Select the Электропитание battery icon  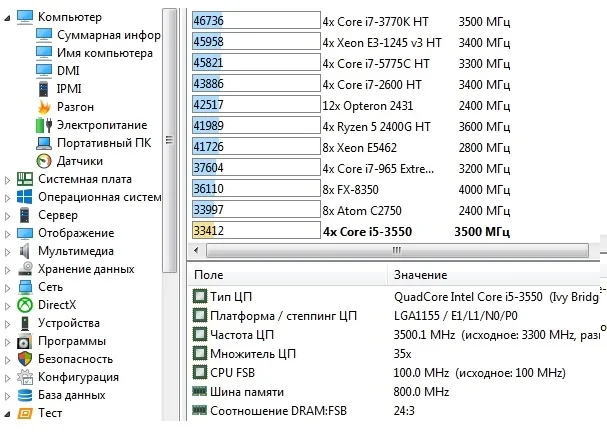click(44, 125)
